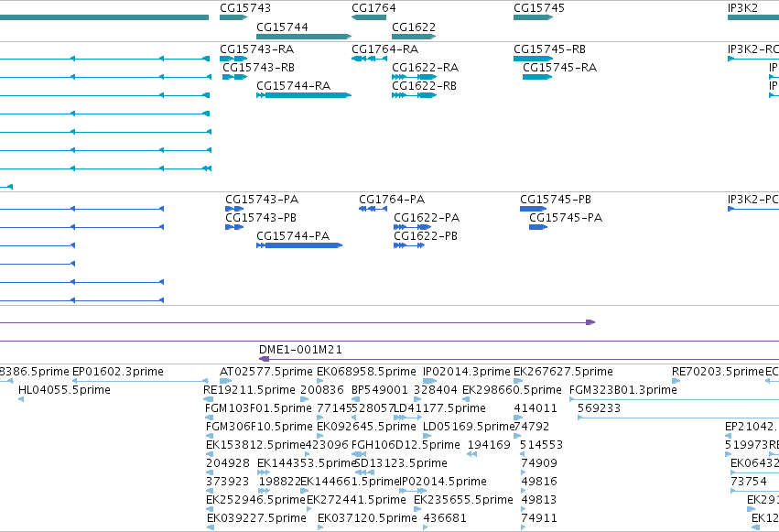Viewport: 779px width, 532px height.
Task: Click protein CG15745-PA feature
Action: pos(538,227)
